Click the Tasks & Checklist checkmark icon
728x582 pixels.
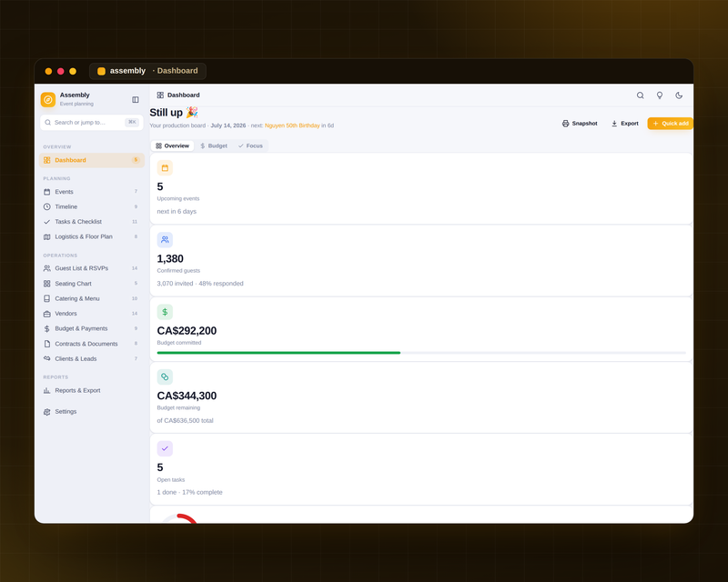pos(47,222)
